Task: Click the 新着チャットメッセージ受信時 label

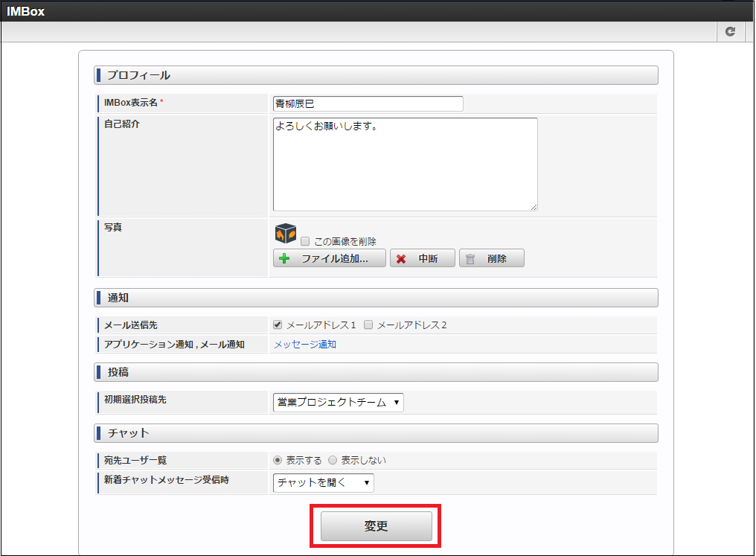Action: [167, 479]
